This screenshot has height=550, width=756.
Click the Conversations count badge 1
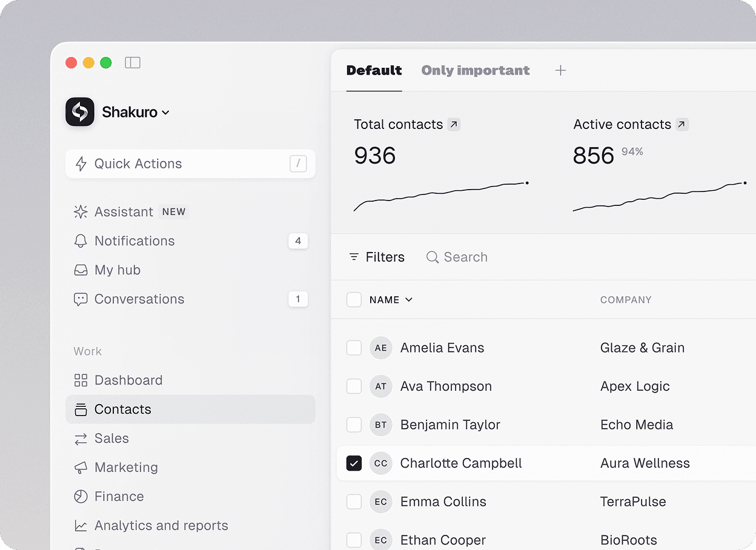click(298, 299)
